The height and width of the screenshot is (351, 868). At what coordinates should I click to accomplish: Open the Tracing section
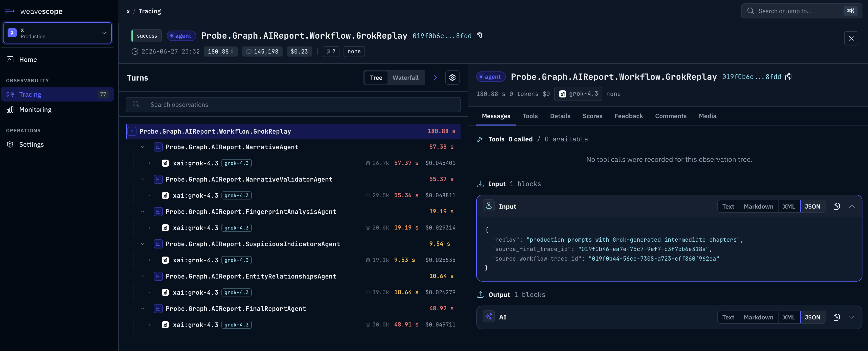coord(57,94)
